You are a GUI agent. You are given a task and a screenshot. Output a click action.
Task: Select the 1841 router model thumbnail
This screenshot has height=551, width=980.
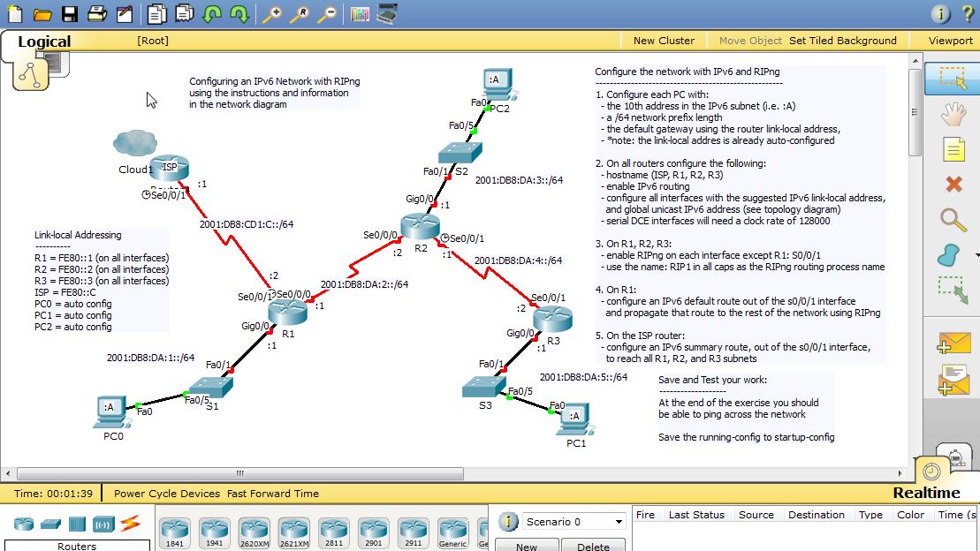pyautogui.click(x=173, y=528)
